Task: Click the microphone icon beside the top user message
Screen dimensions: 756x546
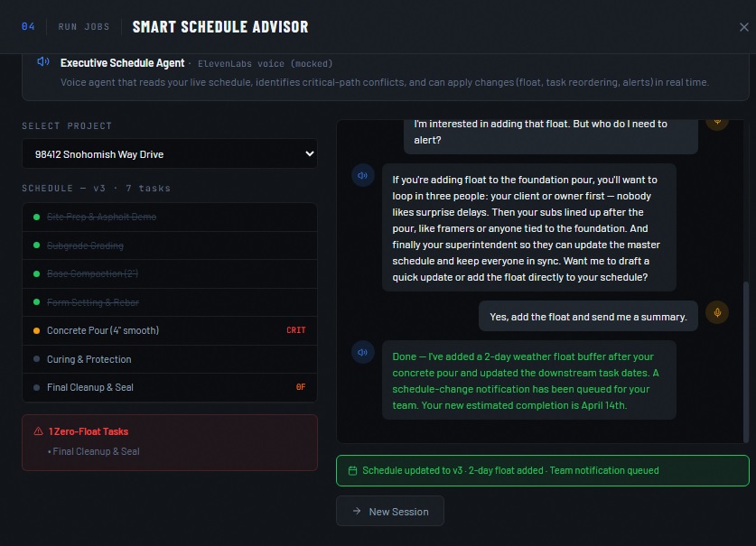Action: (717, 121)
